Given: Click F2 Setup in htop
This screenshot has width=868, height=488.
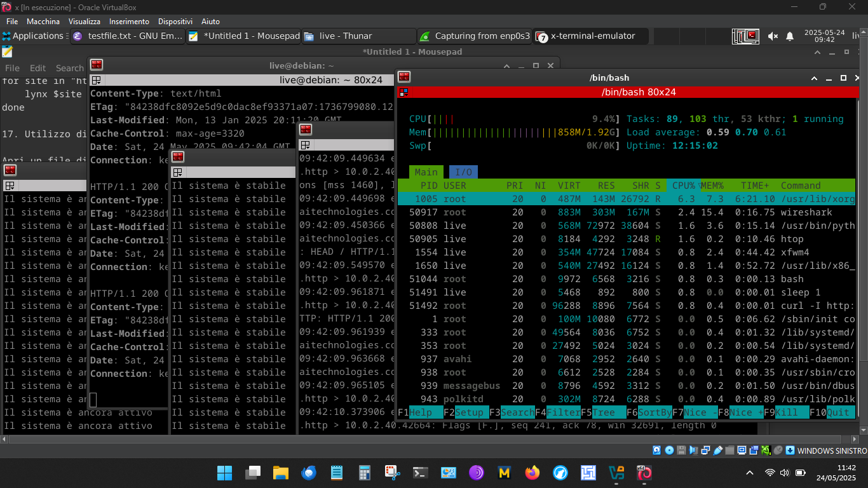Looking at the screenshot, I should pyautogui.click(x=466, y=412).
